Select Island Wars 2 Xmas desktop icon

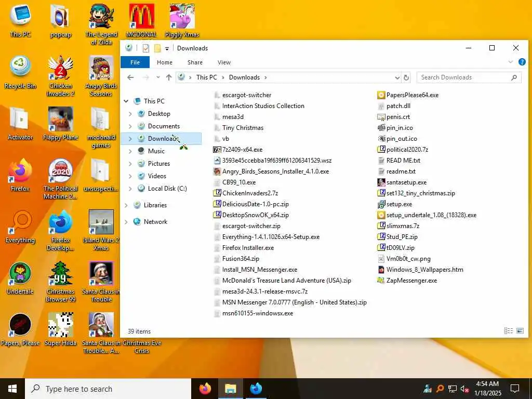point(101,230)
